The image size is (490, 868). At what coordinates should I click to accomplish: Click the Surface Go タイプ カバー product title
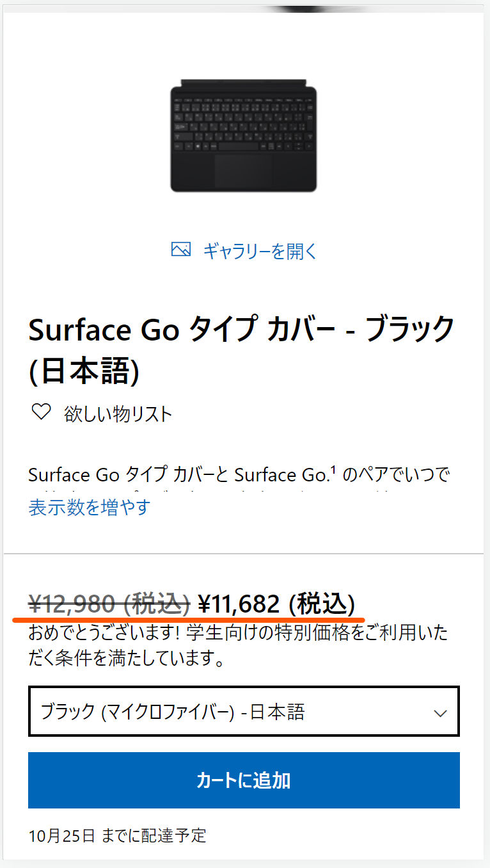(x=241, y=330)
